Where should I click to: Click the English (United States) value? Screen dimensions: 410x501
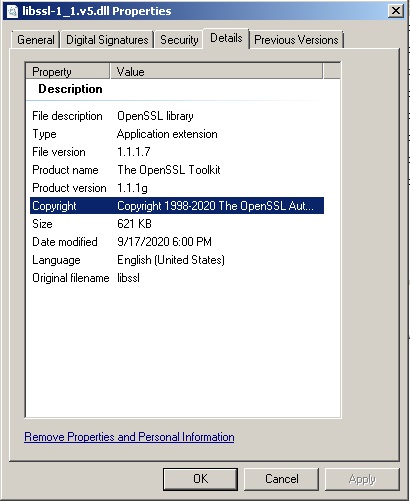(x=171, y=260)
